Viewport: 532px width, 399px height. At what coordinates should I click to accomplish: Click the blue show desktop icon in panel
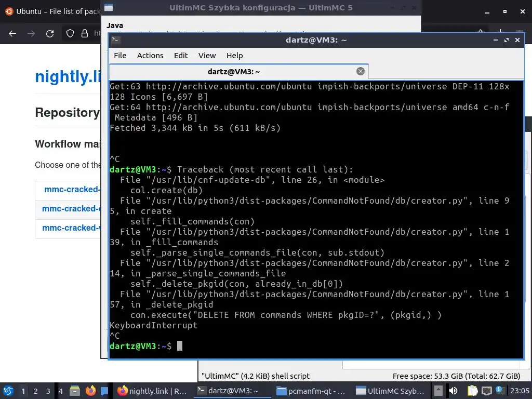tap(104, 391)
